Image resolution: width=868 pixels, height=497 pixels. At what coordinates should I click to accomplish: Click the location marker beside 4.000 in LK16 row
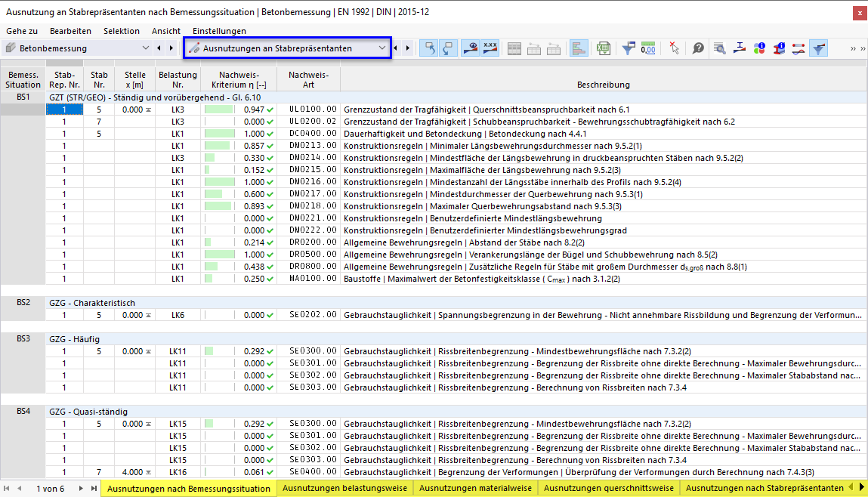click(x=148, y=472)
